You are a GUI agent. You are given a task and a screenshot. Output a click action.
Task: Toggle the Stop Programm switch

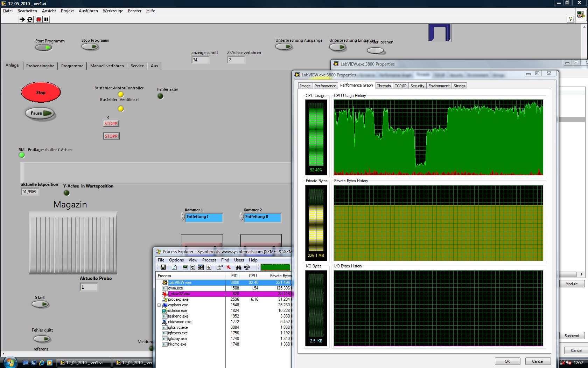90,47
